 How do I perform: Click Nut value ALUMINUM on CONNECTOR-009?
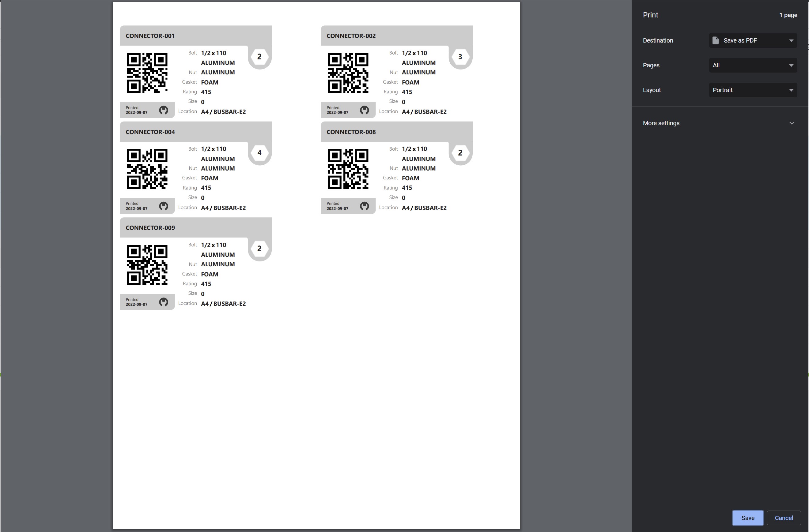218,264
